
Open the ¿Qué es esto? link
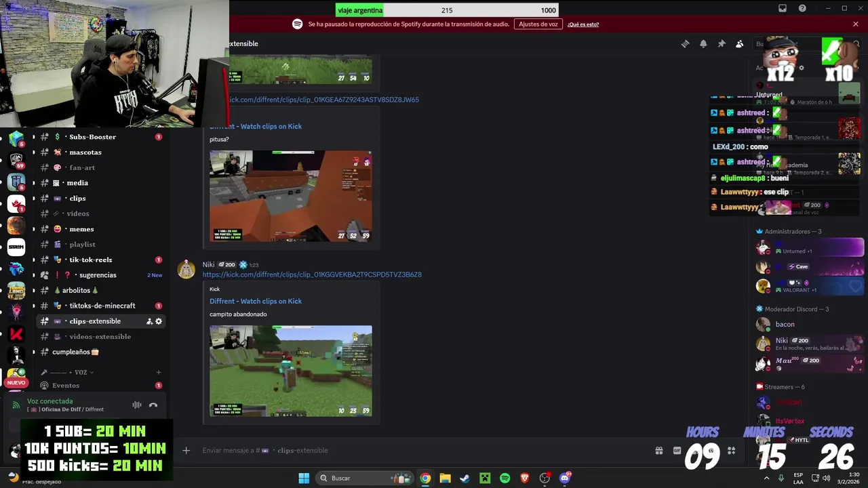[583, 24]
